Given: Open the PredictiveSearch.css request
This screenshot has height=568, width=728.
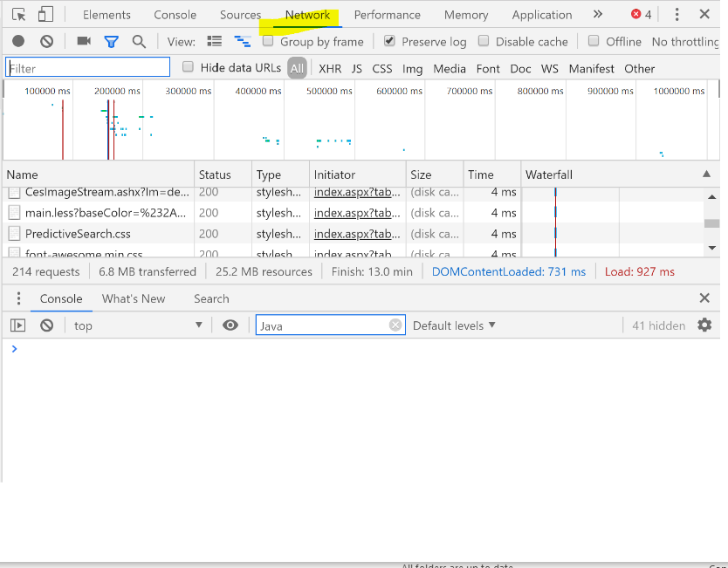Looking at the screenshot, I should click(78, 234).
